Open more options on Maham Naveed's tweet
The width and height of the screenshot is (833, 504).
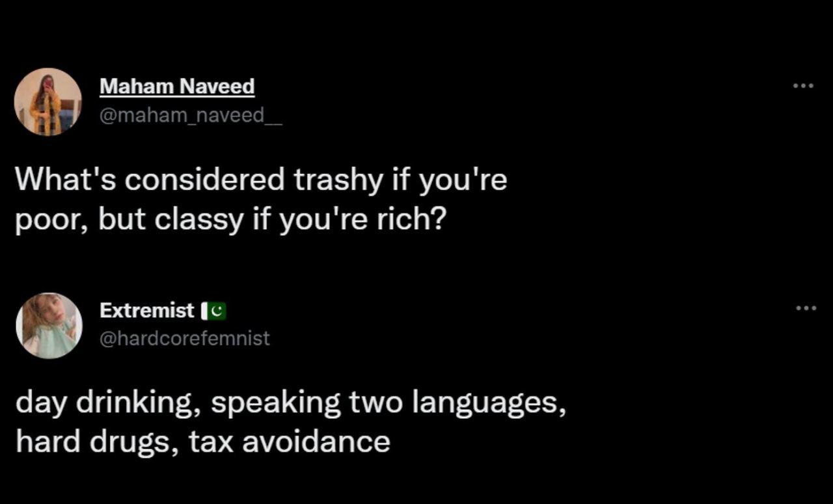803,85
